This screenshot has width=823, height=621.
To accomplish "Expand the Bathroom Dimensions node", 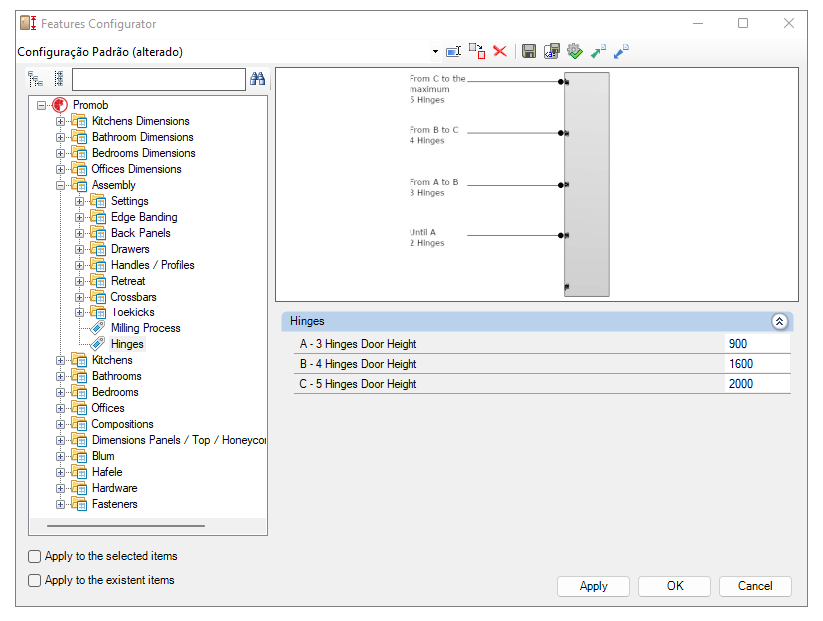I will (60, 138).
